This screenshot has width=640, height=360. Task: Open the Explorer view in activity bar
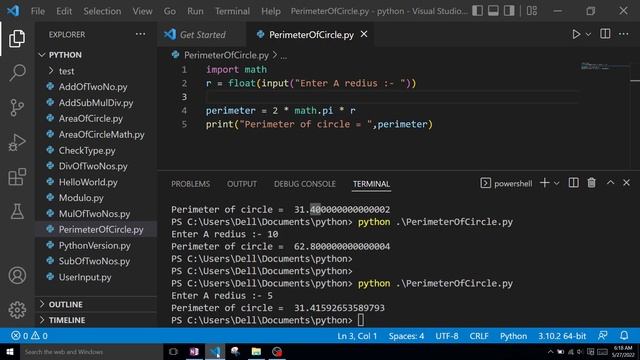click(x=17, y=38)
